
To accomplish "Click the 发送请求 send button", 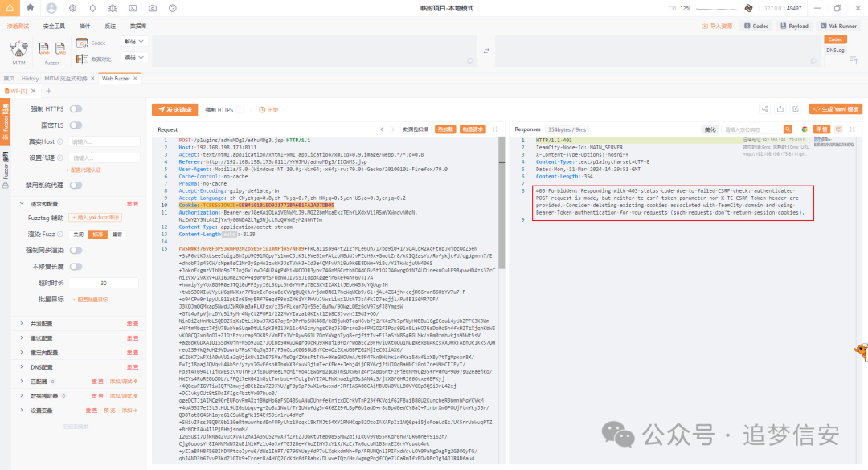I will click(x=174, y=109).
